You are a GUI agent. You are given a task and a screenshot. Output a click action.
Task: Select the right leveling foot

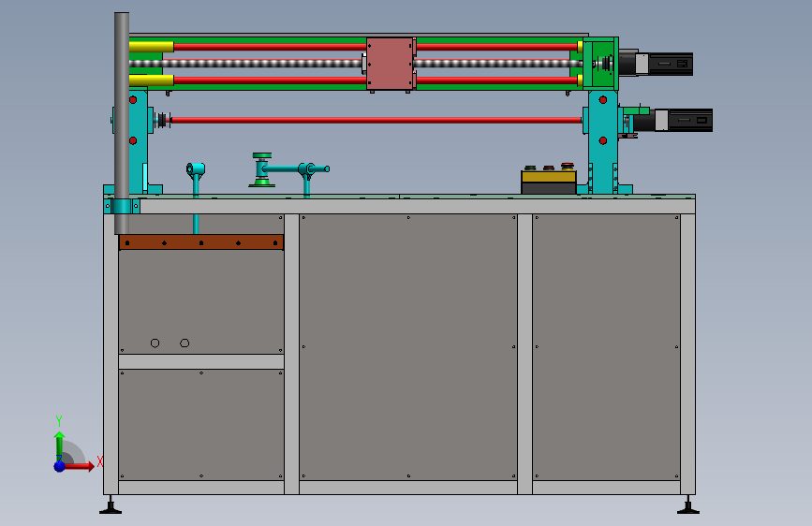(688, 505)
